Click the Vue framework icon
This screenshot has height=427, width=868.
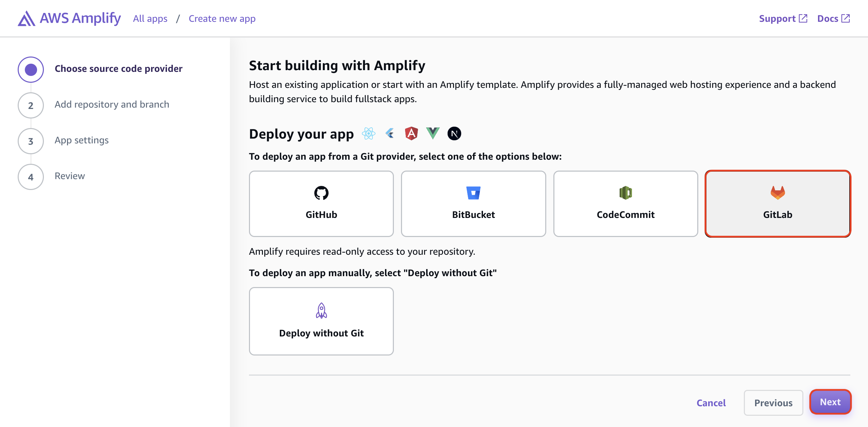(x=433, y=133)
